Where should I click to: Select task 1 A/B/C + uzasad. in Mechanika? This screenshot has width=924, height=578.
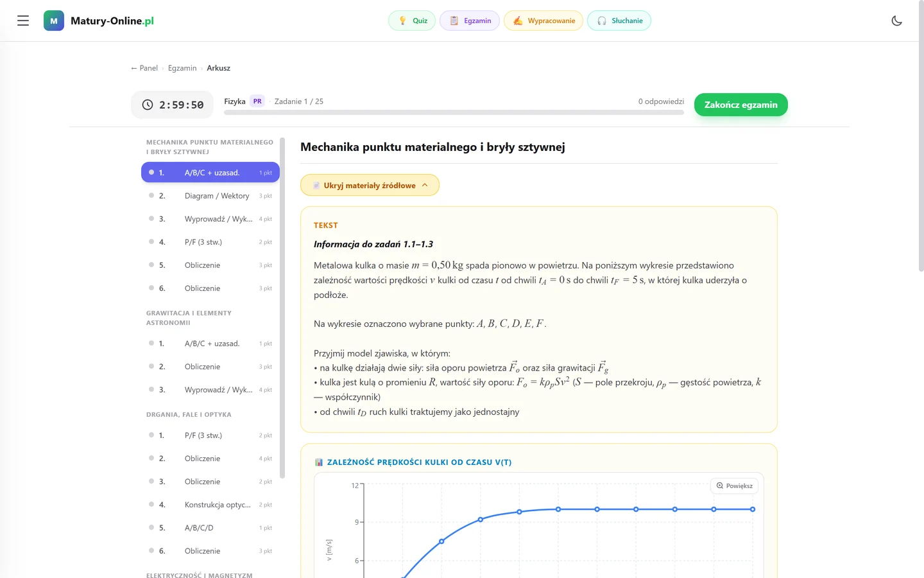pos(210,173)
